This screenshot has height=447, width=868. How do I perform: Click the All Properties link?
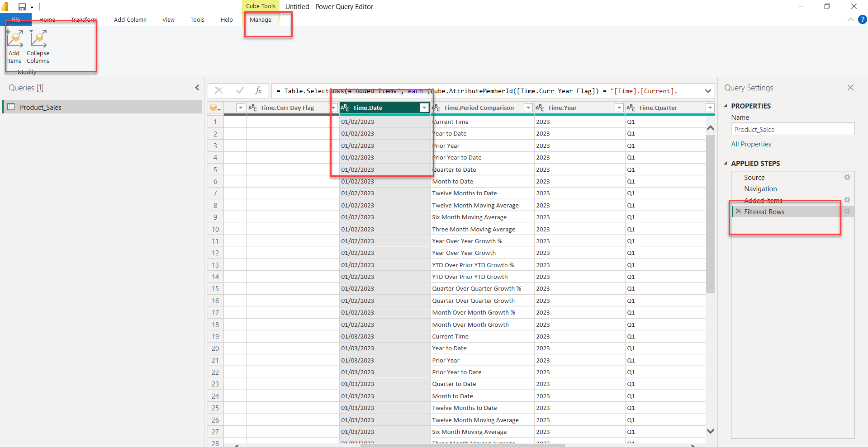tap(751, 144)
